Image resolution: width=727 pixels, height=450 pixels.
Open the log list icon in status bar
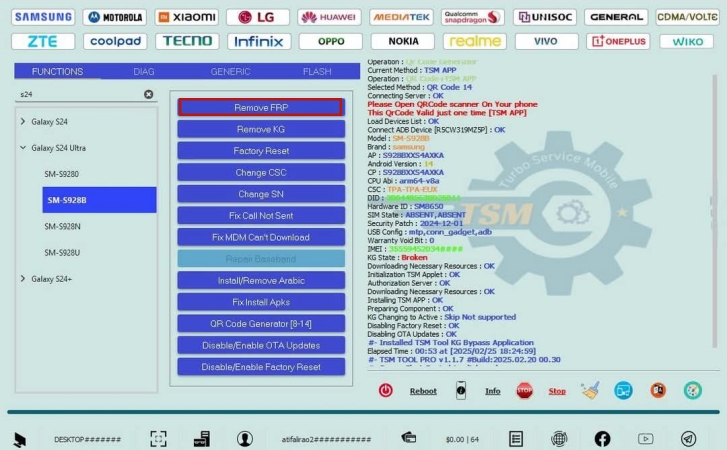(x=516, y=438)
